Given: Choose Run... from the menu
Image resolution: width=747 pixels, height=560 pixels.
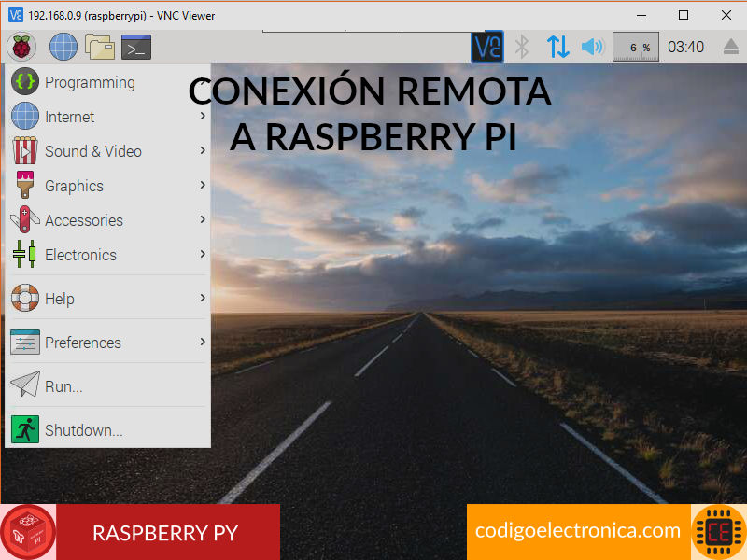Looking at the screenshot, I should pos(108,385).
